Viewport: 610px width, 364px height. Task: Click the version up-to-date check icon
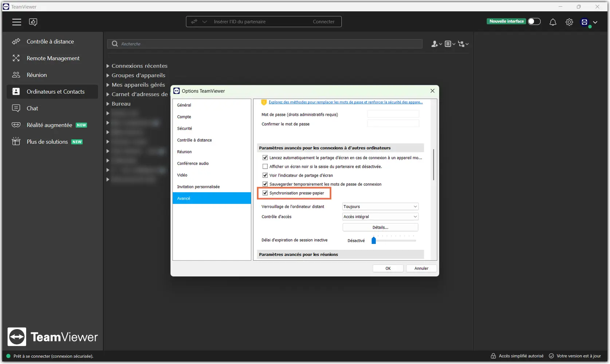coord(551,356)
